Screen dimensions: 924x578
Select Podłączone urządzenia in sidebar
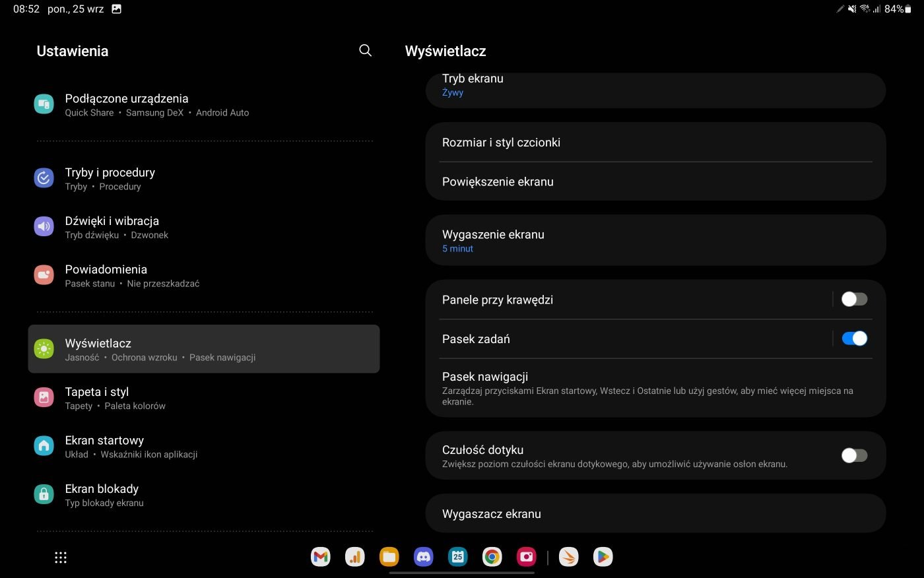pos(204,104)
